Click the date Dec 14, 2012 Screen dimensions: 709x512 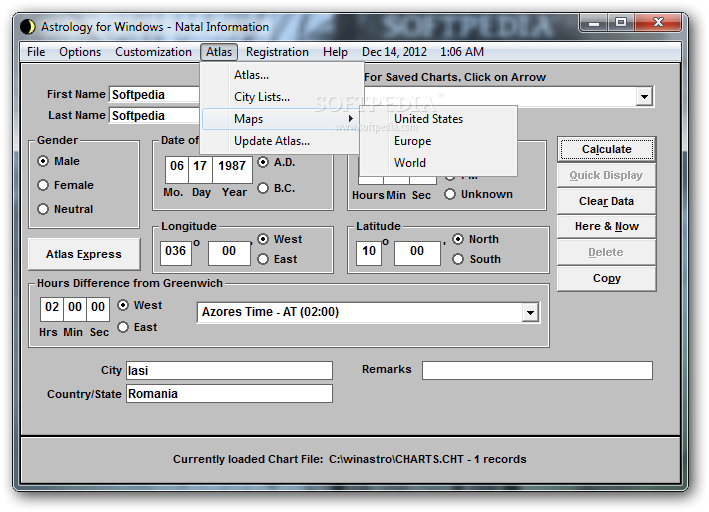point(394,52)
